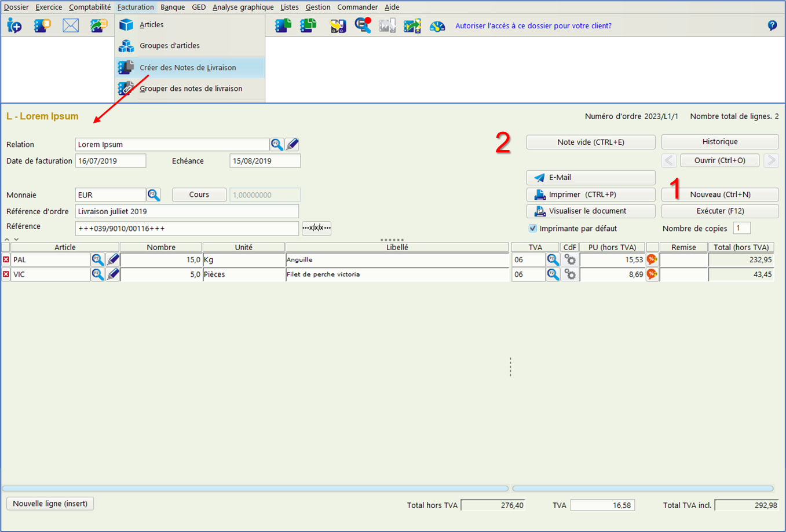The image size is (786, 532).
Task: Search article on the PAL row
Action: [x=98, y=260]
